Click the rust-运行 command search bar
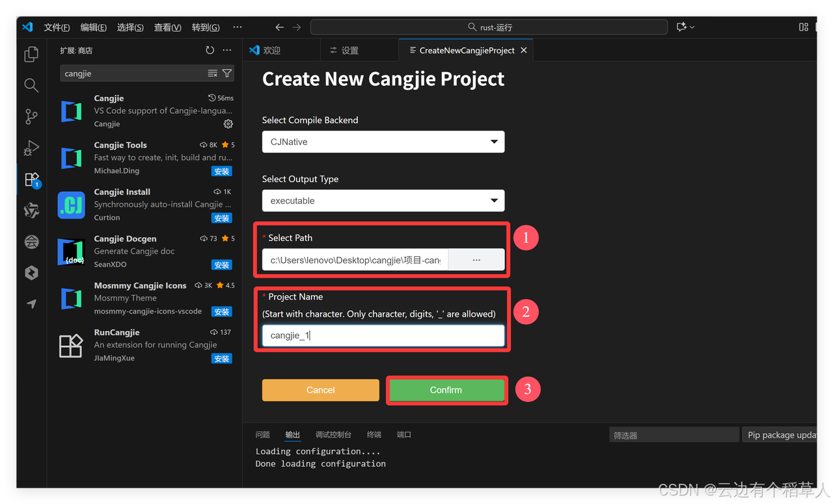 click(x=489, y=27)
